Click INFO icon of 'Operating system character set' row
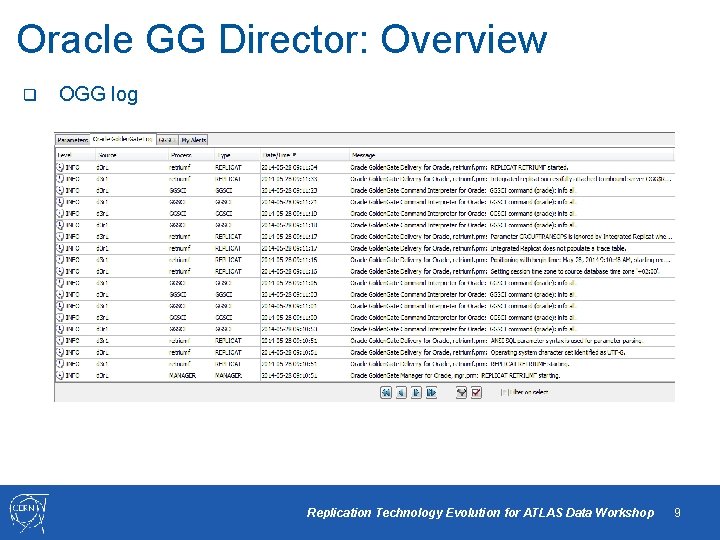Viewport: 720px width, 540px height. pyautogui.click(x=60, y=352)
